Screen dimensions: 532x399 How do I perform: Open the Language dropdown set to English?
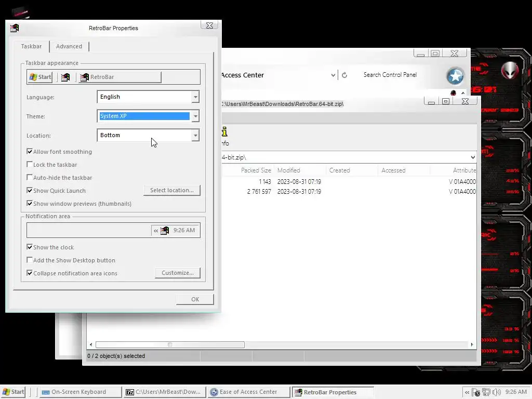148,97
